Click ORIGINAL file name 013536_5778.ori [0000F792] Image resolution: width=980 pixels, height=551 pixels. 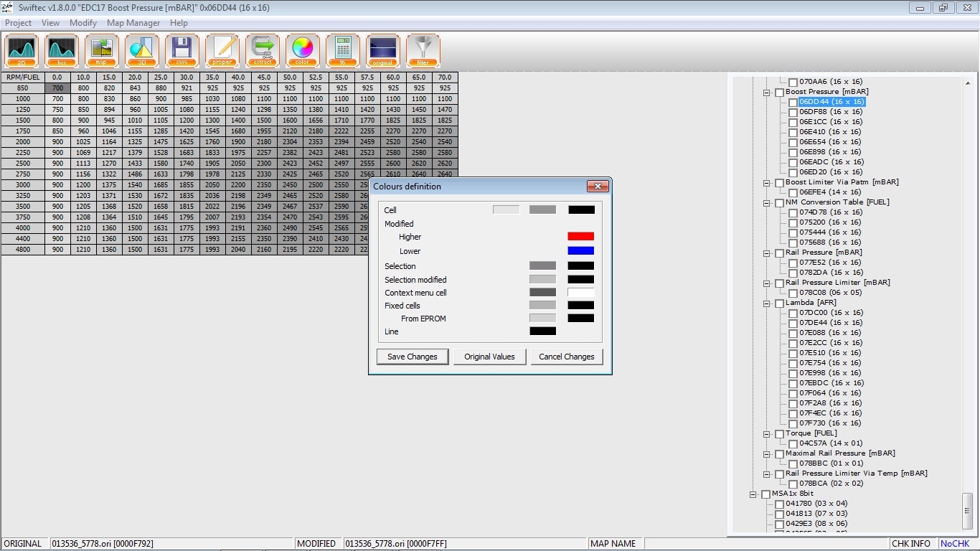[102, 544]
